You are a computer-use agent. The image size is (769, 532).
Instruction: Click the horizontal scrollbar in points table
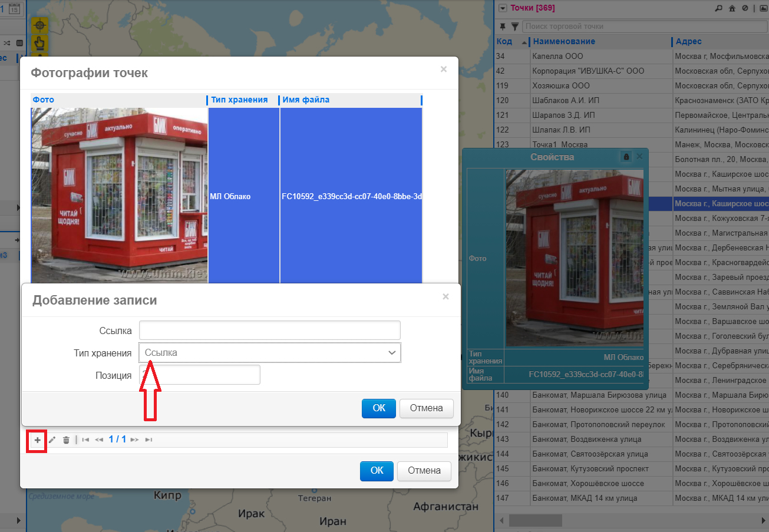536,521
